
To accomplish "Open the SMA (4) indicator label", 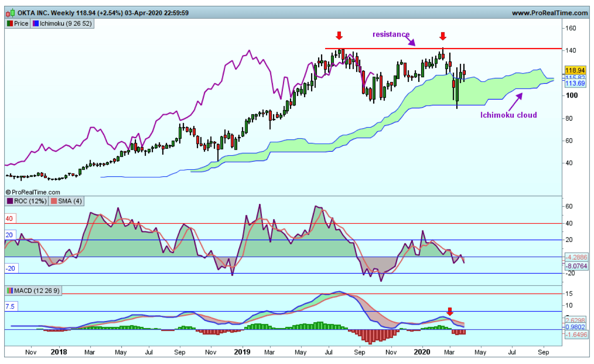I will pos(70,201).
